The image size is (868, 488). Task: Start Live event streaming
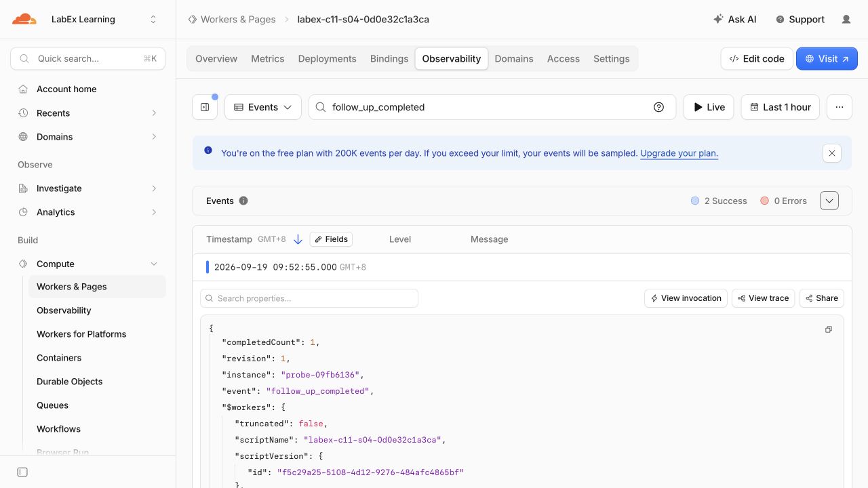click(x=709, y=107)
